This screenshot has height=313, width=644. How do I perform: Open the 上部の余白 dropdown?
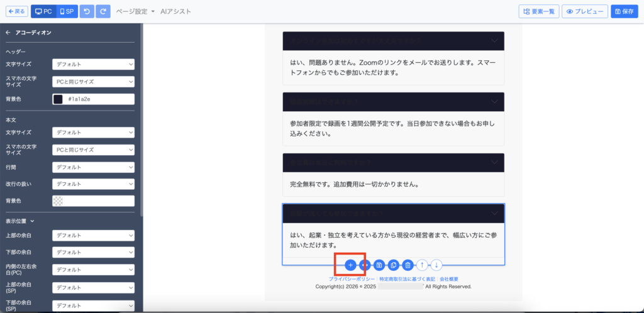coord(93,236)
